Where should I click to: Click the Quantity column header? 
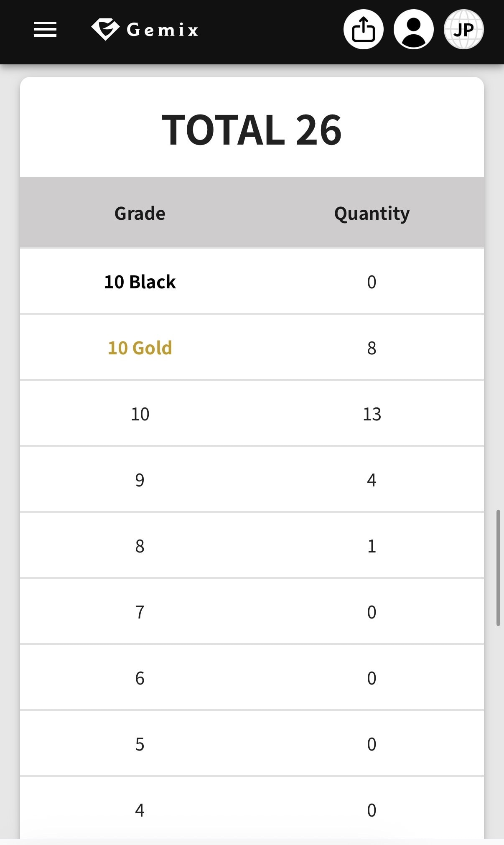(372, 214)
